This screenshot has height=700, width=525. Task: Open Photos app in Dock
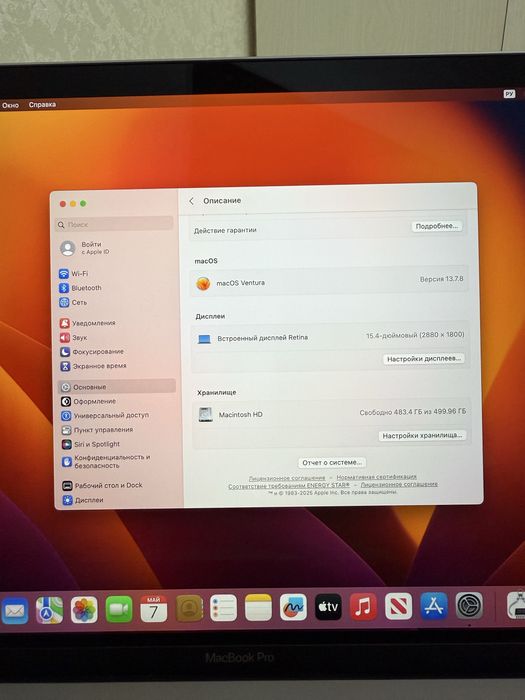(84, 610)
